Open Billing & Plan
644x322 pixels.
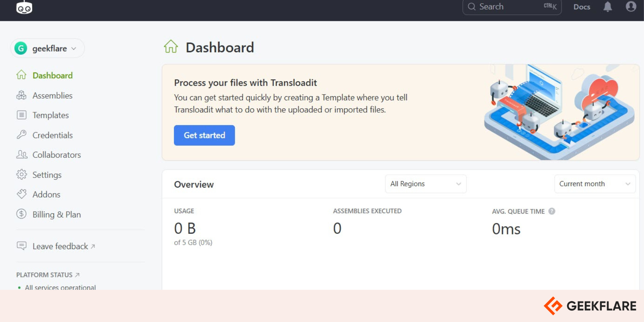click(57, 214)
